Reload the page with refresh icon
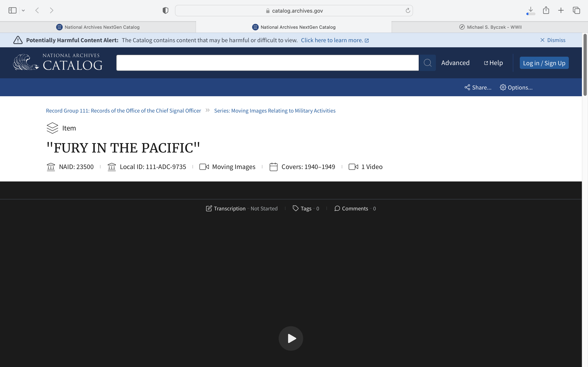The image size is (588, 367). pos(408,10)
